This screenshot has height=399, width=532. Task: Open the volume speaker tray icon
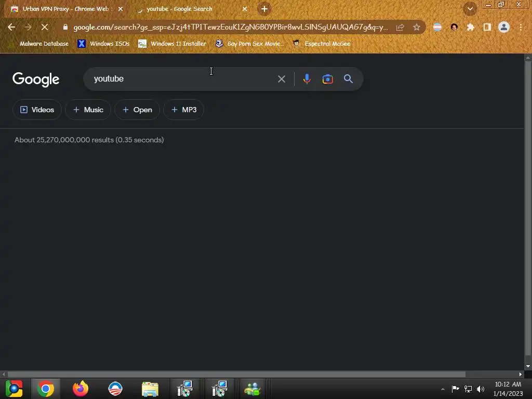pyautogui.click(x=481, y=389)
